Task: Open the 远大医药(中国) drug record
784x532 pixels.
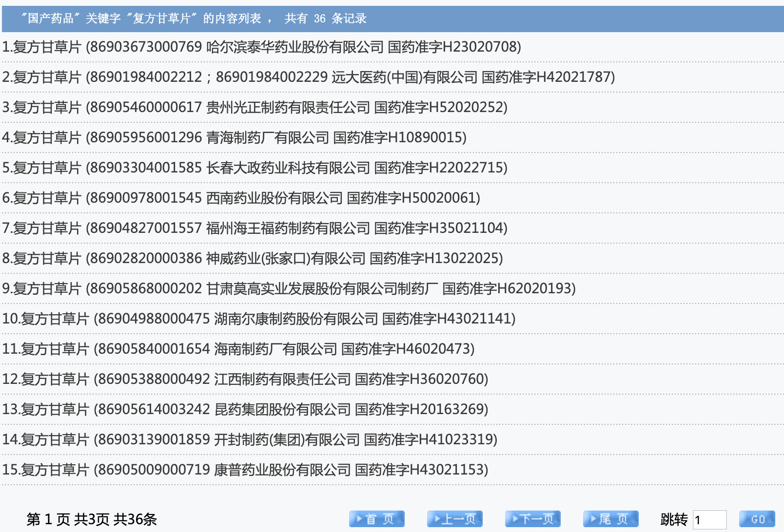Action: click(308, 77)
